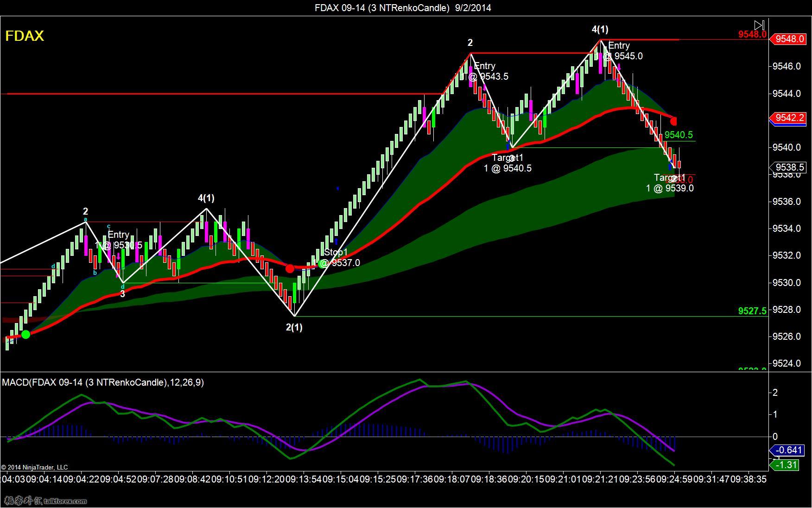Click the 9544.0 price axis label

tap(787, 94)
